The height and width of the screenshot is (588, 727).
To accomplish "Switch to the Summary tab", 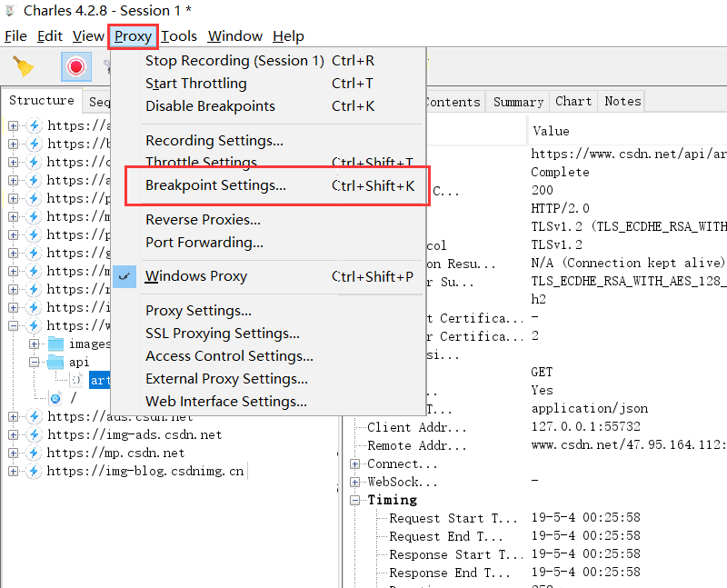I will coord(518,102).
